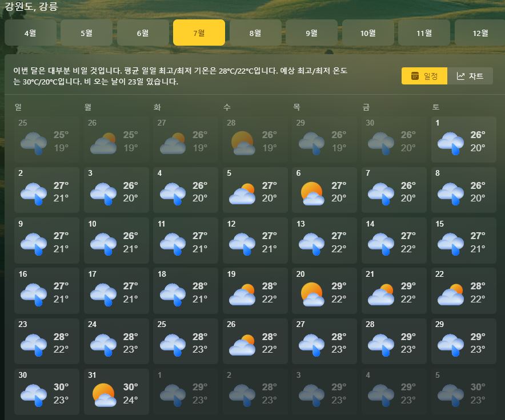This screenshot has height=420, width=505.
Task: Open the dimmed August 5 forecast card
Action: (464, 391)
